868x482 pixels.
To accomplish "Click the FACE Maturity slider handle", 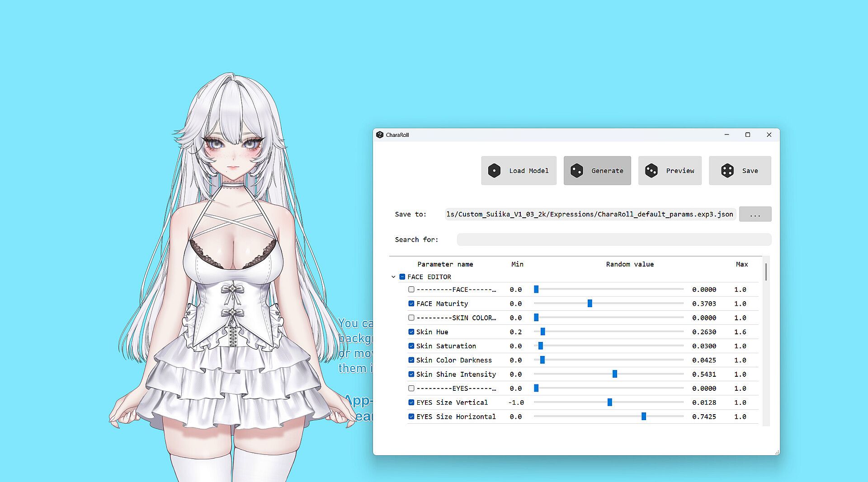I will point(590,304).
